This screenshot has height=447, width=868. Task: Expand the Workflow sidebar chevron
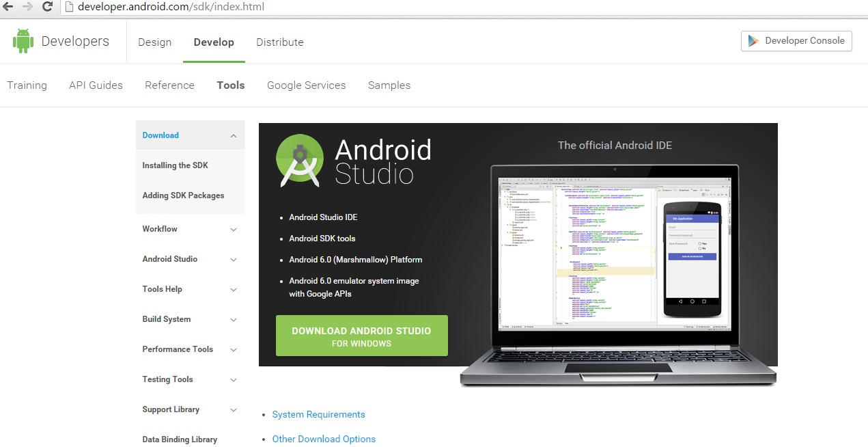point(234,230)
